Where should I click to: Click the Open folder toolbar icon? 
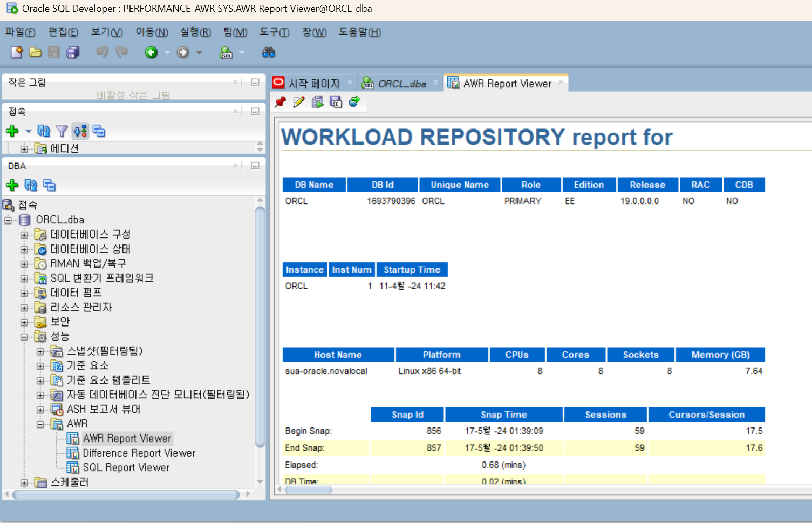(36, 52)
